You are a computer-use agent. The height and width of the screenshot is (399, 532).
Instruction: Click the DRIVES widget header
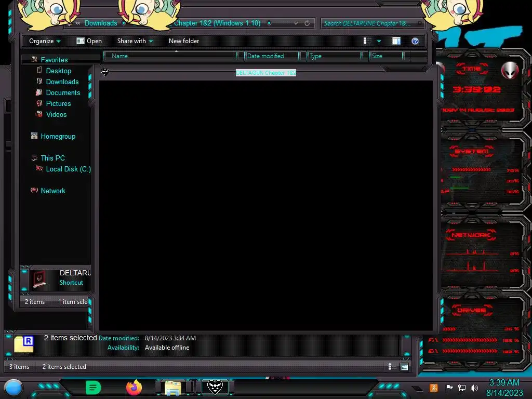(x=472, y=310)
